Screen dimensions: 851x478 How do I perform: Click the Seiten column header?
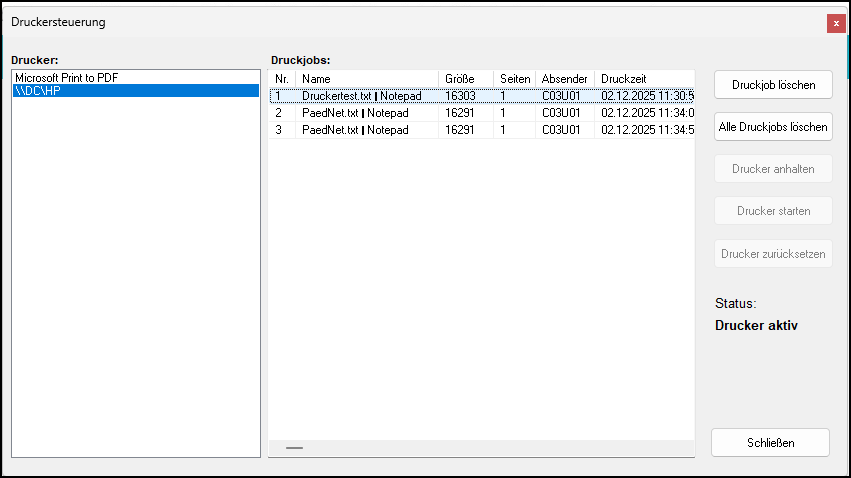click(x=514, y=79)
